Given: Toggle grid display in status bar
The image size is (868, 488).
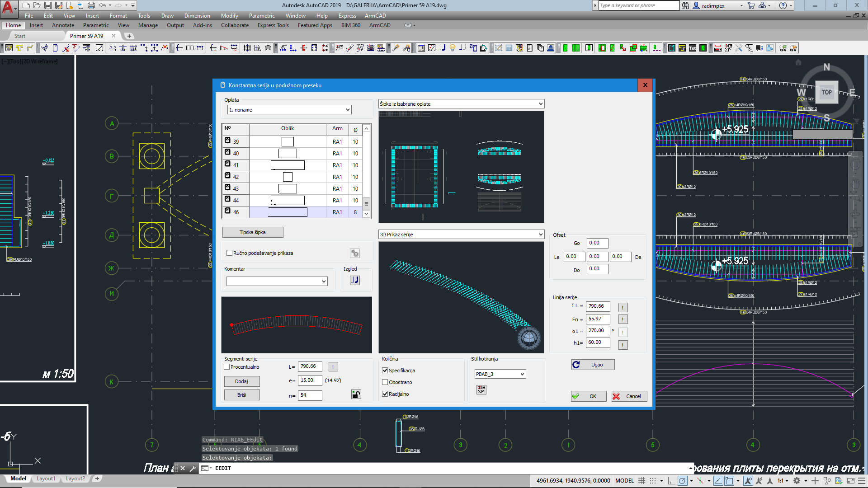Looking at the screenshot, I should click(x=642, y=481).
